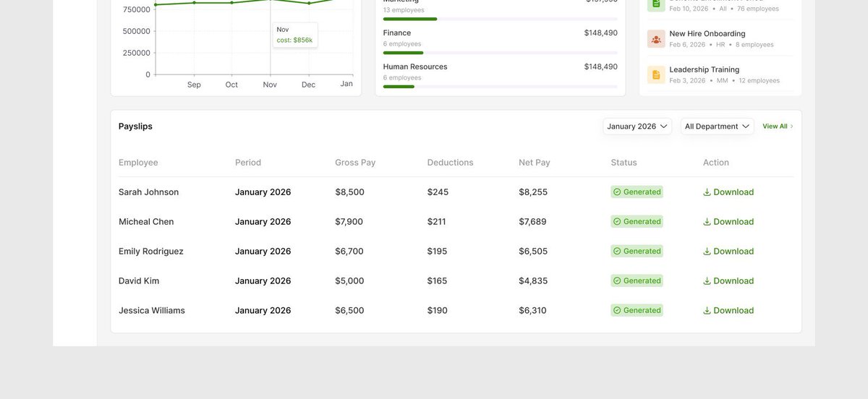Click the Jan label on chart axis
Viewport: 868px width, 399px height.
click(346, 84)
